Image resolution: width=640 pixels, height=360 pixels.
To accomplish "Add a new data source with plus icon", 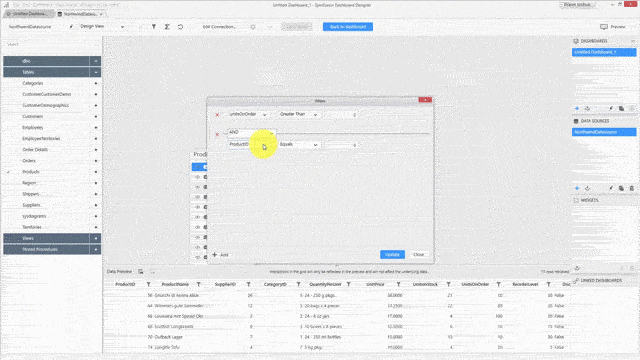I will tap(577, 188).
